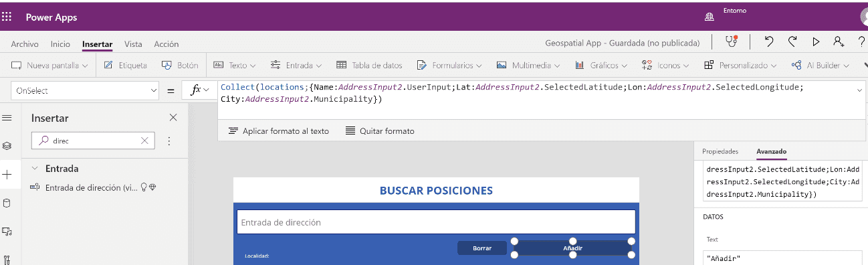This screenshot has width=868, height=265.
Task: Switch to the Propiedades tab
Action: coord(720,151)
